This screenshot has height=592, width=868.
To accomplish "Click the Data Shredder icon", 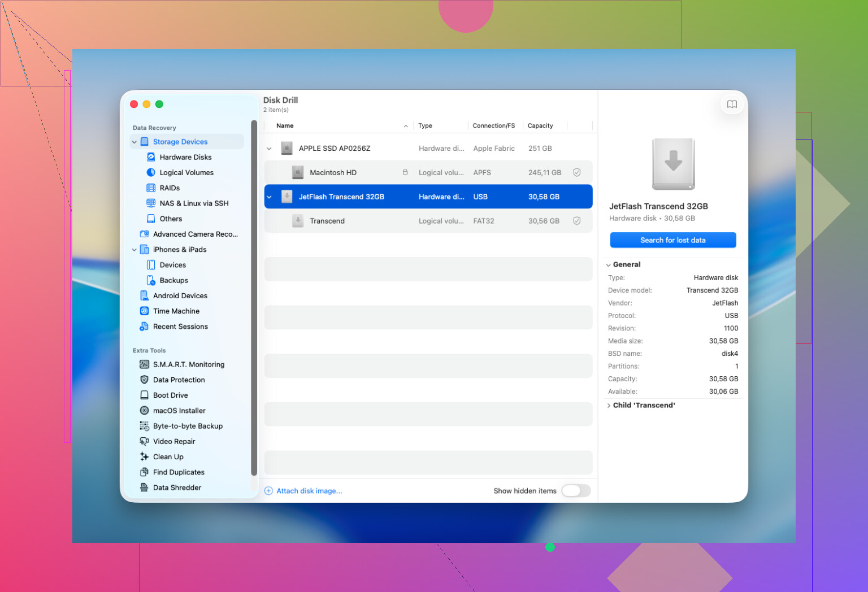I will 144,487.
